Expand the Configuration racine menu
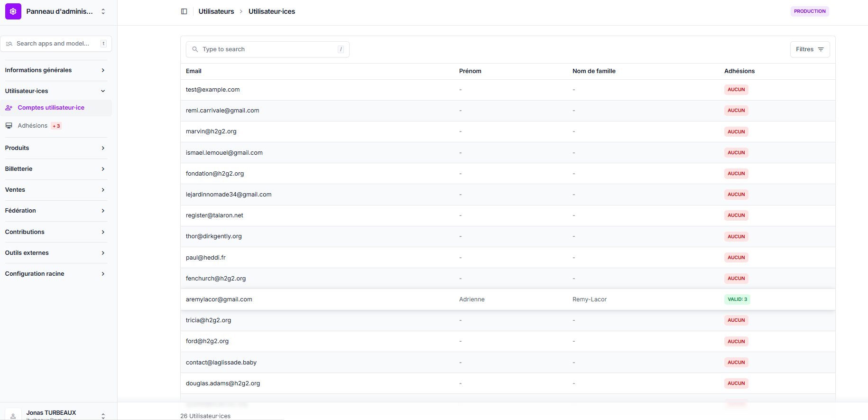 coord(55,274)
